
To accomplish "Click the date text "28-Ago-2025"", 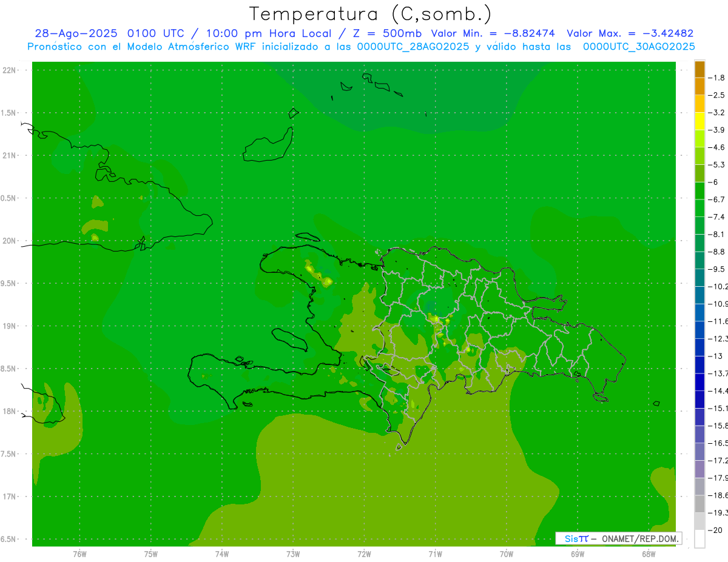I will click(76, 33).
